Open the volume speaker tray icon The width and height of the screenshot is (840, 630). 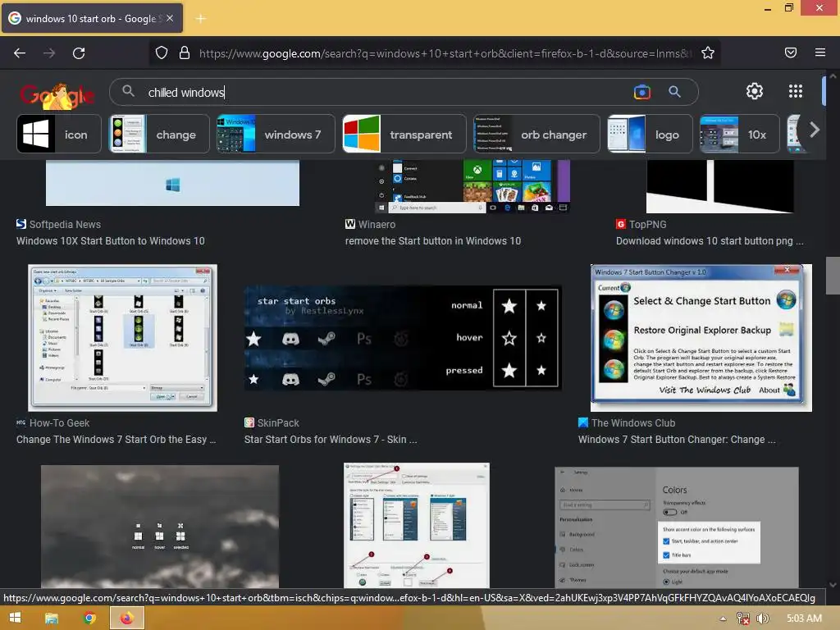[x=762, y=619]
